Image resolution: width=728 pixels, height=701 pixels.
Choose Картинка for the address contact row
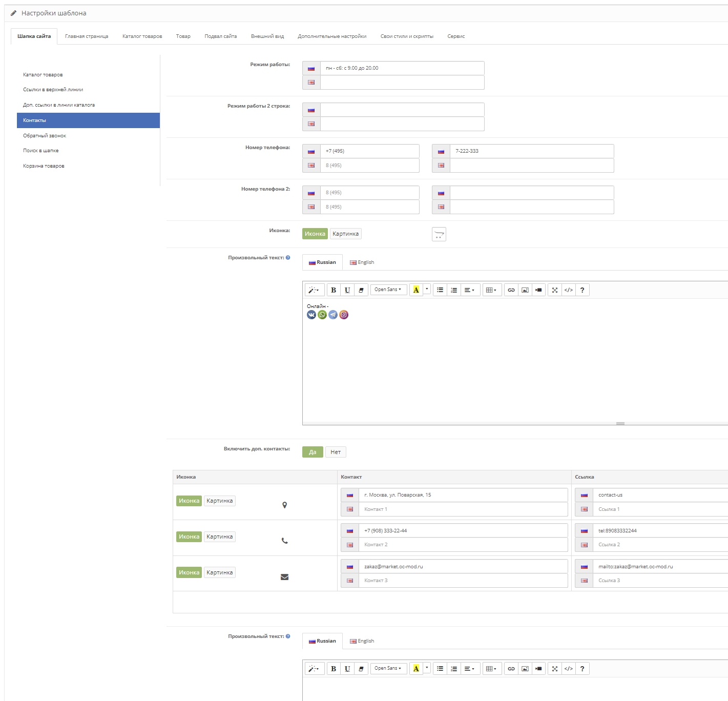[219, 501]
